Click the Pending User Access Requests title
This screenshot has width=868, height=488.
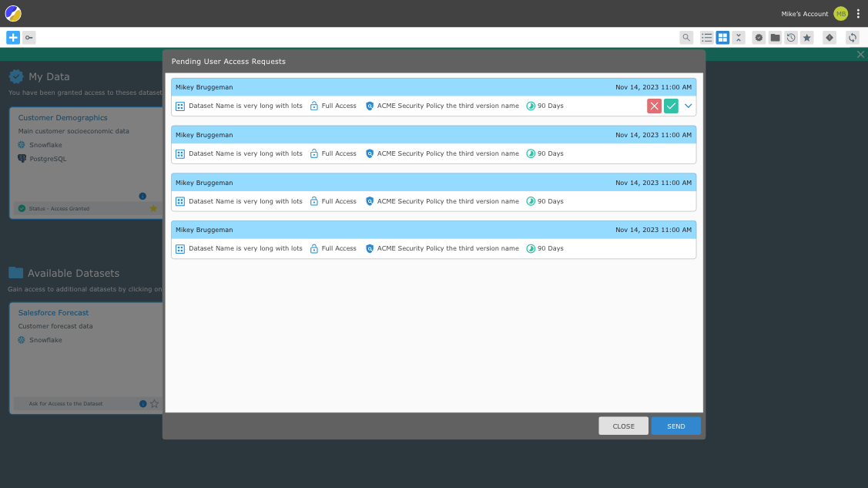point(229,62)
